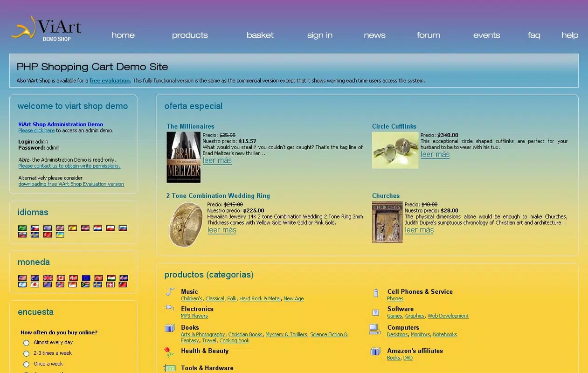Click 'leer más' for The Millionaires

pos(217,160)
